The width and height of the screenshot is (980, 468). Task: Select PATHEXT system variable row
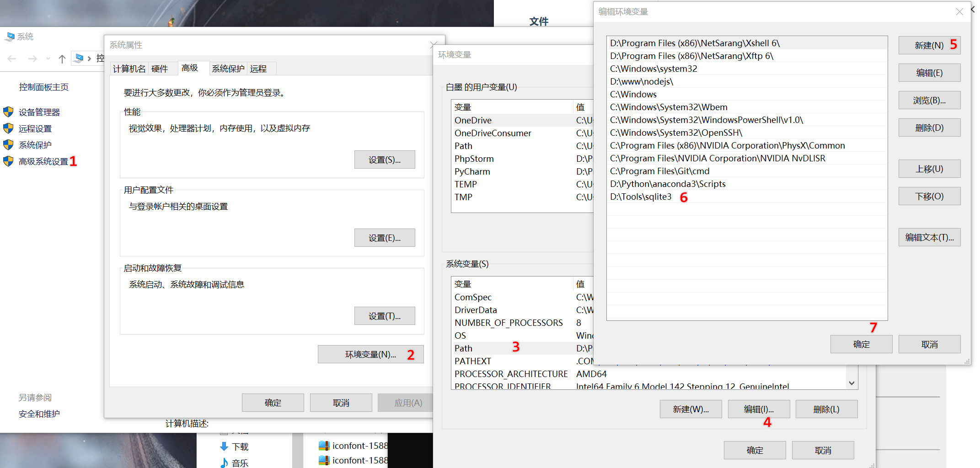point(522,361)
